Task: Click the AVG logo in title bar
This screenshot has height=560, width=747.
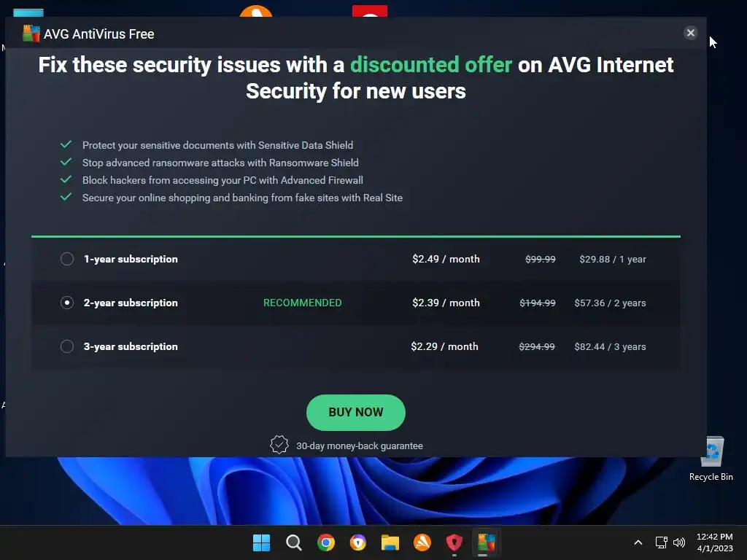Action: [x=31, y=34]
